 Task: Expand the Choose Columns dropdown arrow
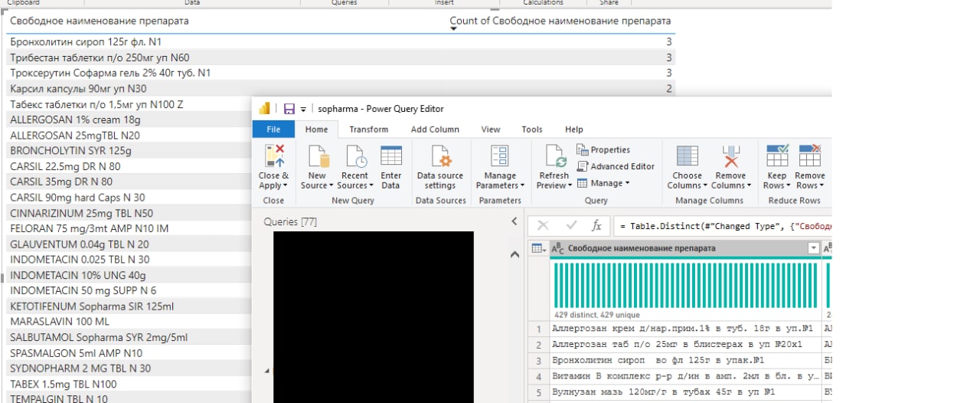(706, 186)
